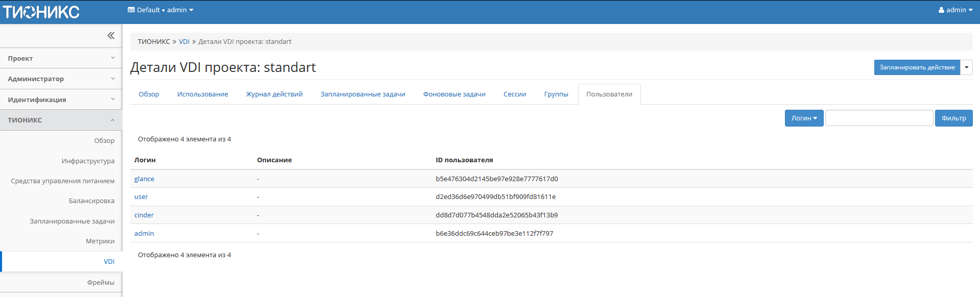
Task: Go to Метрики in the sidebar
Action: 100,241
